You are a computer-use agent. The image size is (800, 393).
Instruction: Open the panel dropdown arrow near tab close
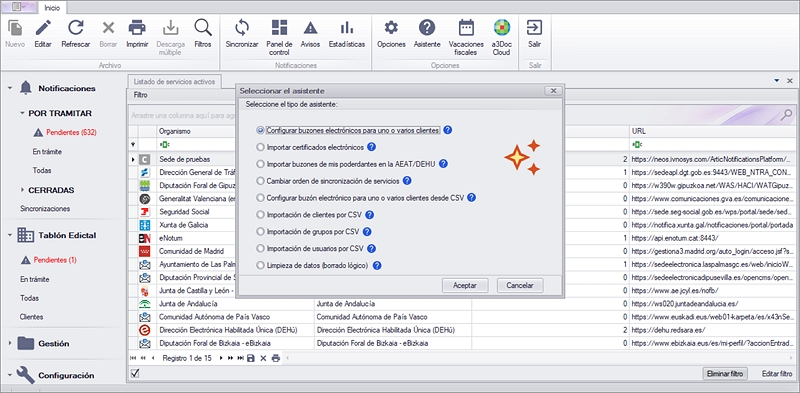click(777, 81)
